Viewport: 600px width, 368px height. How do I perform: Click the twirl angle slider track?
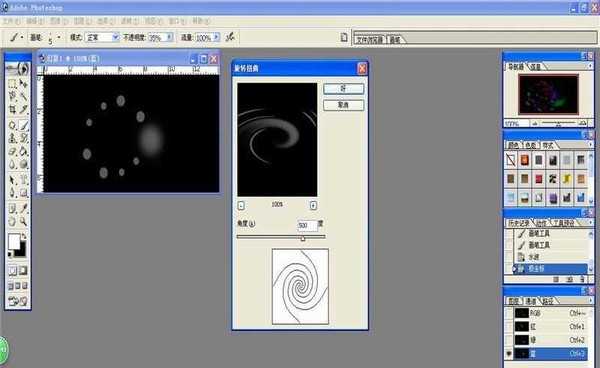[281, 237]
